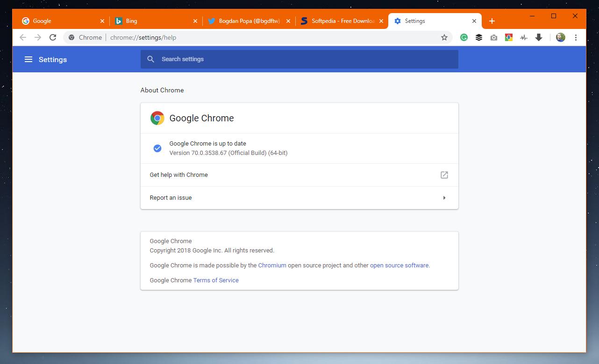Click the browser back arrow
Viewport: 599px width, 364px height.
[23, 37]
